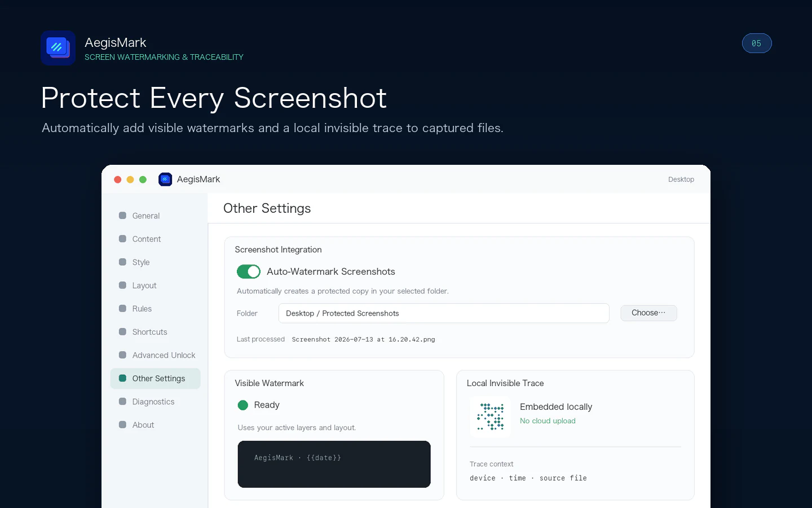Click the "No cloud upload" text
Screen dimensions: 812x508
pyautogui.click(x=548, y=421)
